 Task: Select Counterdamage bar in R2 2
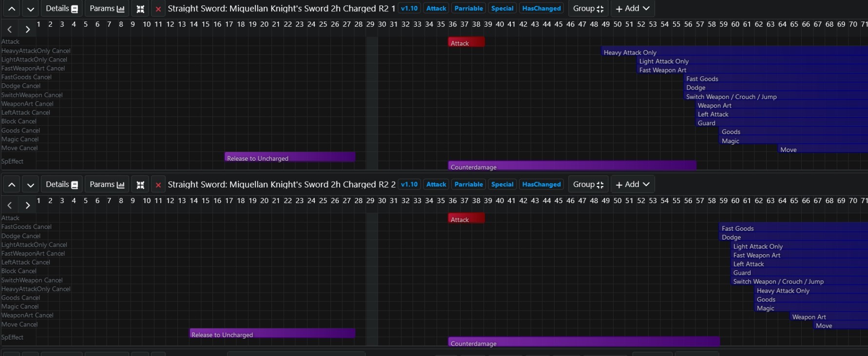click(x=584, y=342)
